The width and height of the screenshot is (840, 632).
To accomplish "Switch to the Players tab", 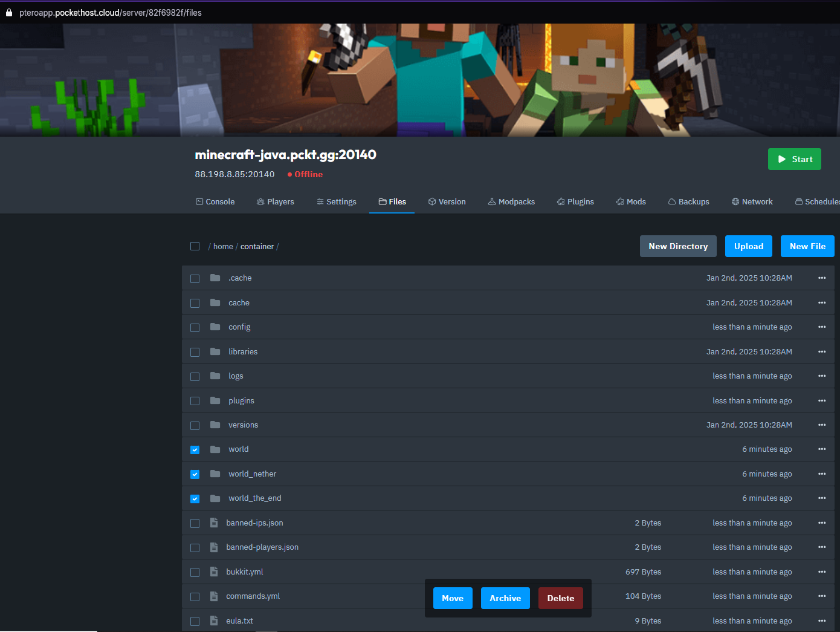I will [276, 202].
